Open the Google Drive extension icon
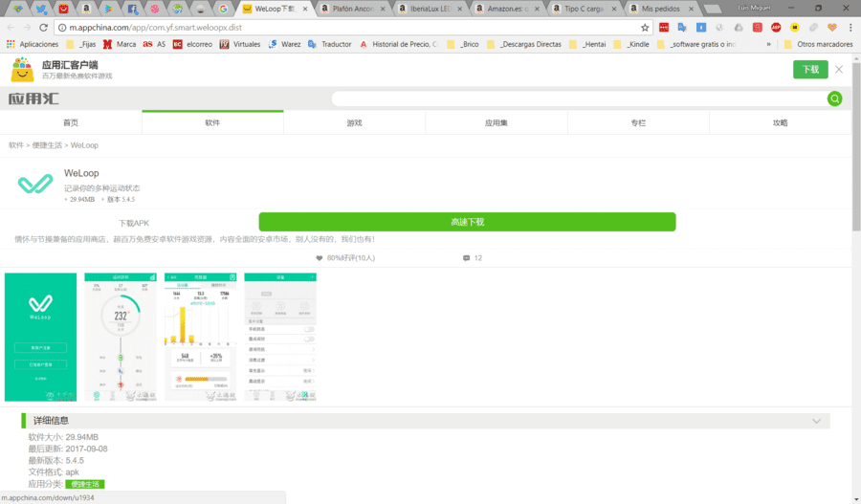 [739, 28]
